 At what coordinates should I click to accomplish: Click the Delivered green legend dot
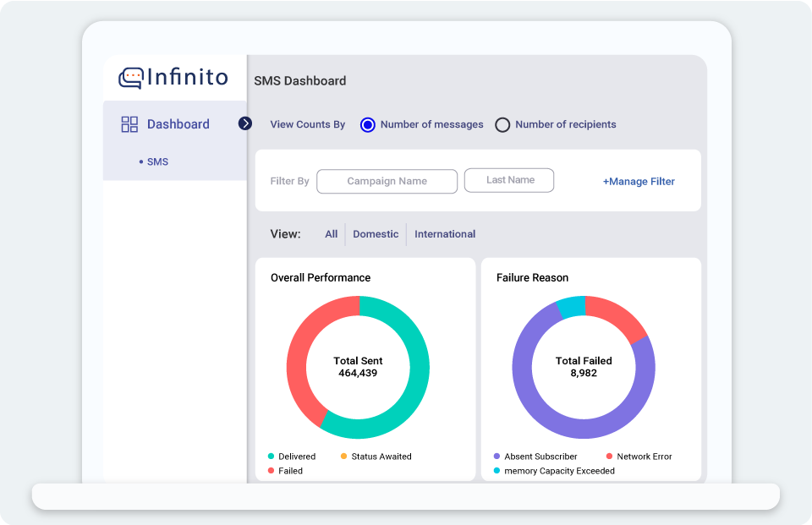(x=272, y=456)
